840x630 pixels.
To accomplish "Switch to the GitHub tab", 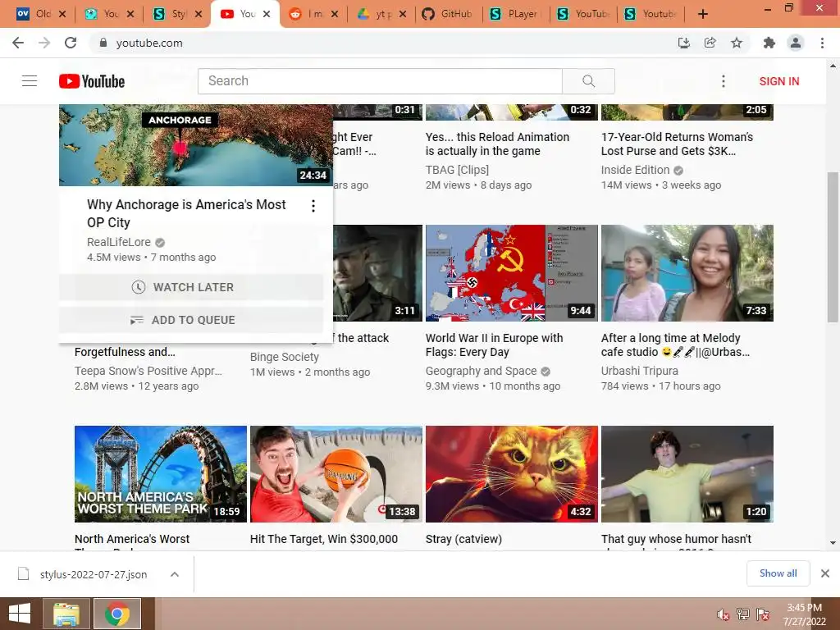I will point(447,14).
